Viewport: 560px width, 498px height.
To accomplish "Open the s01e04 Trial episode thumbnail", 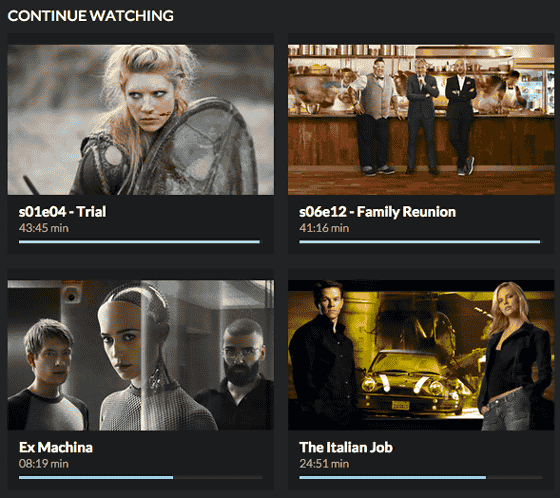I will [141, 120].
